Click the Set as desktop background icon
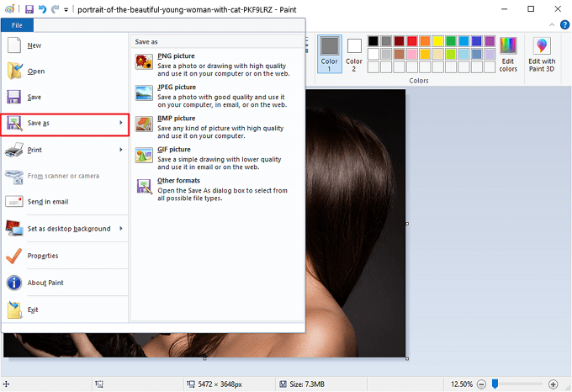Image resolution: width=572 pixels, height=392 pixels. [x=14, y=228]
